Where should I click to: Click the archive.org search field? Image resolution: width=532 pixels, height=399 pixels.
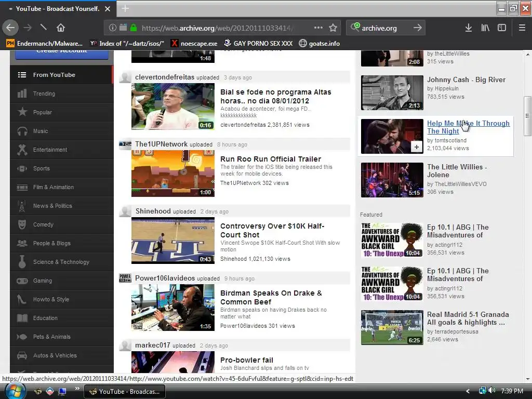pos(385,28)
